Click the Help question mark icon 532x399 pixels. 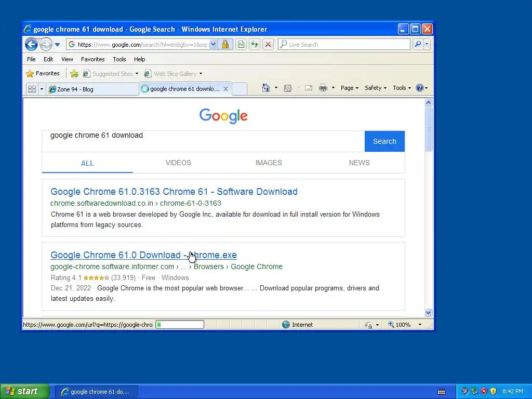(x=420, y=88)
